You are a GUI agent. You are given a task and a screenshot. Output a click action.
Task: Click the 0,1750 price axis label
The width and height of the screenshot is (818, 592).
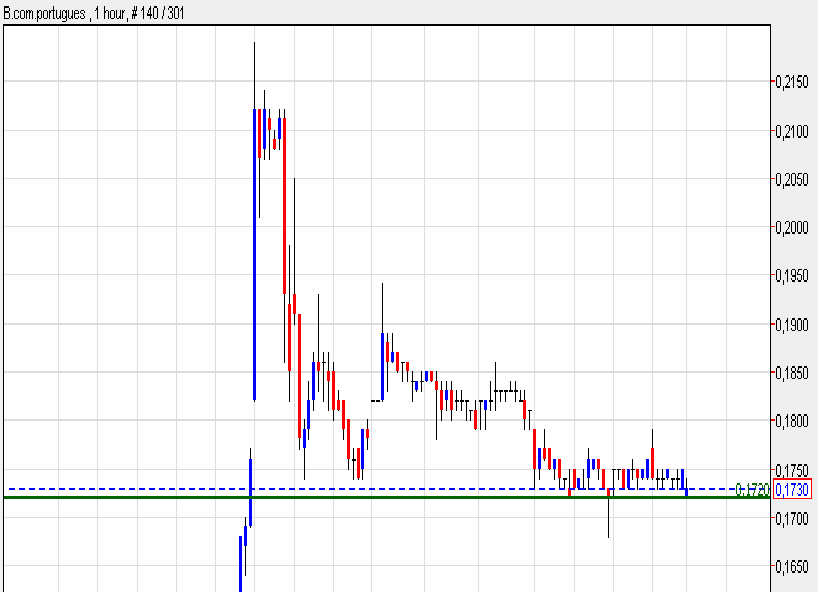coord(792,469)
